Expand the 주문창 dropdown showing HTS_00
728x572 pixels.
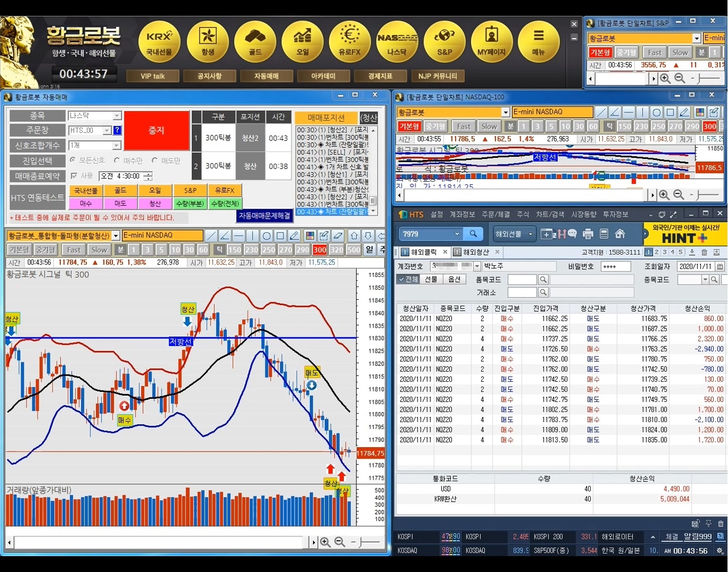[107, 130]
